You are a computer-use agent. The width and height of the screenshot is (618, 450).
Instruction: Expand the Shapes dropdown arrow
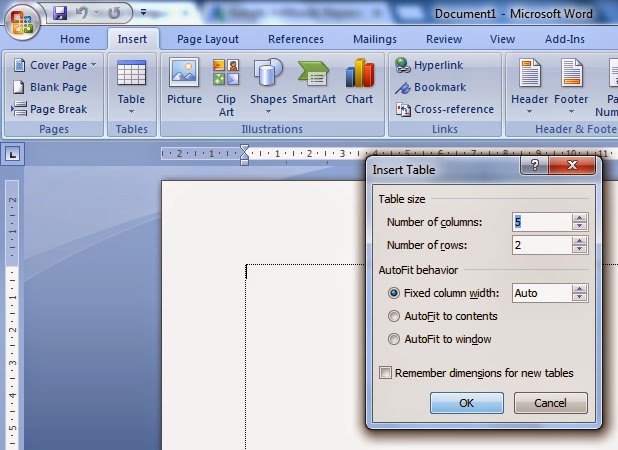(268, 112)
